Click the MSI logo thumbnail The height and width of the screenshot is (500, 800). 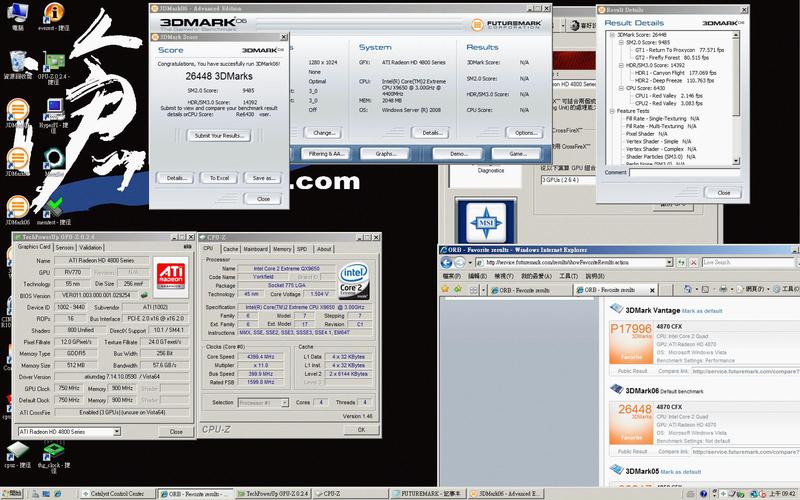click(x=486, y=221)
